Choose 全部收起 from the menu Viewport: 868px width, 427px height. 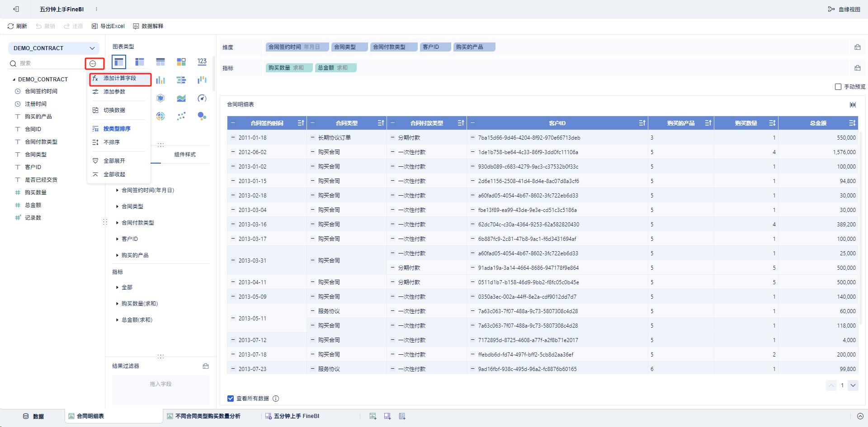point(119,174)
